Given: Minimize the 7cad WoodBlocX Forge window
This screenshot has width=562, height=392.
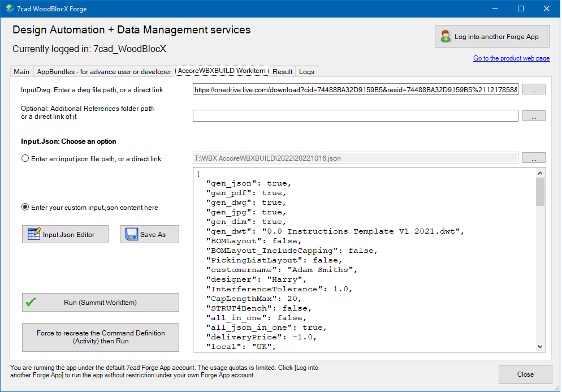Looking at the screenshot, I should point(495,8).
